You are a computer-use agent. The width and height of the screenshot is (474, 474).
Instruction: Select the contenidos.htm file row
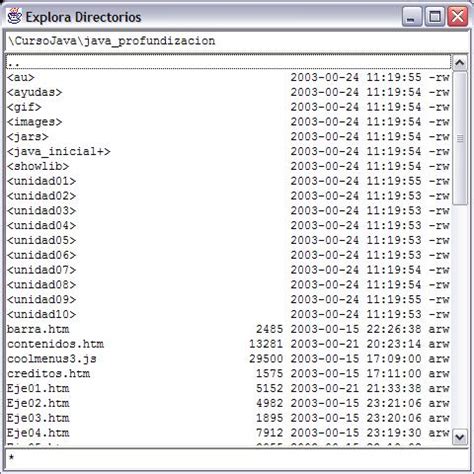pyautogui.click(x=229, y=344)
